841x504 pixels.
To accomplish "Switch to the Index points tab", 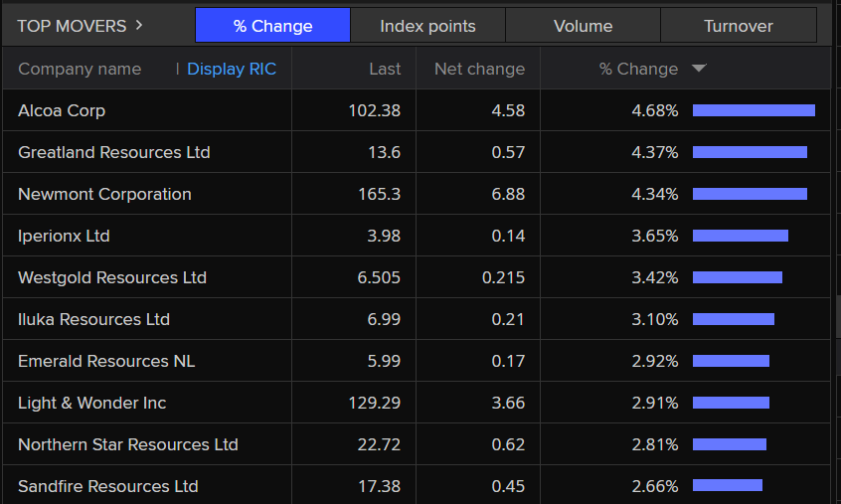I will pos(427,25).
